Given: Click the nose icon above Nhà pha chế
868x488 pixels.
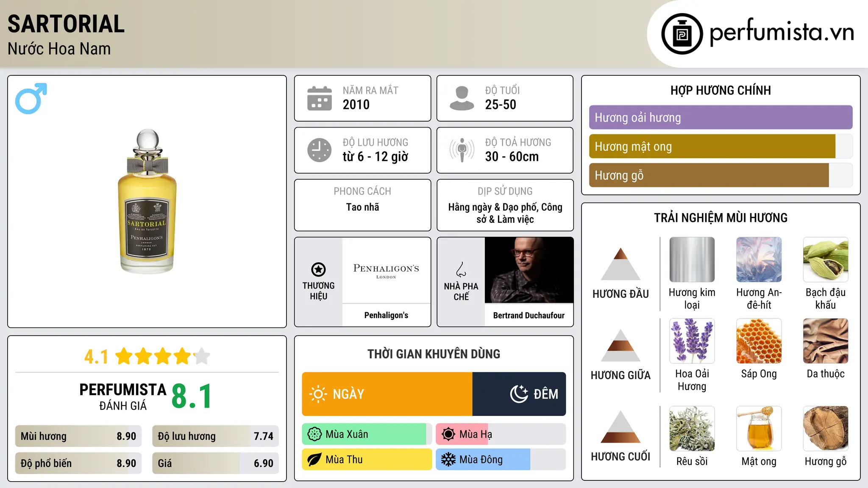Looking at the screenshot, I should pyautogui.click(x=461, y=269).
